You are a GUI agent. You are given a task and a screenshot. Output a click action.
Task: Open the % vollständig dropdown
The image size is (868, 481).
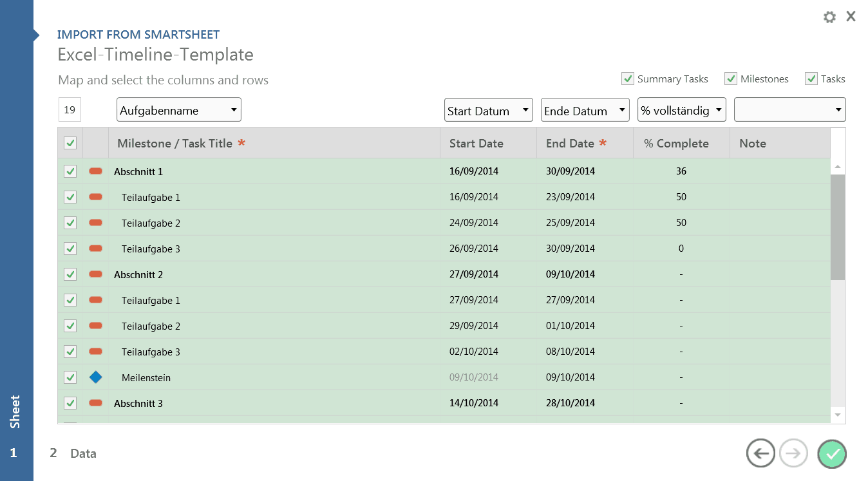click(x=681, y=109)
